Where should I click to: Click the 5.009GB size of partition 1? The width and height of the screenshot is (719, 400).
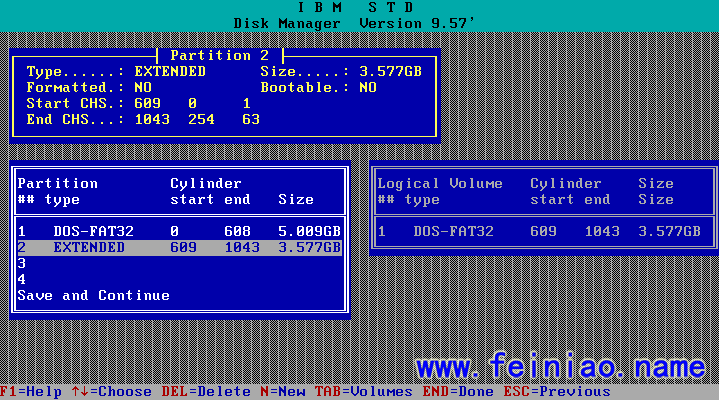tap(310, 231)
